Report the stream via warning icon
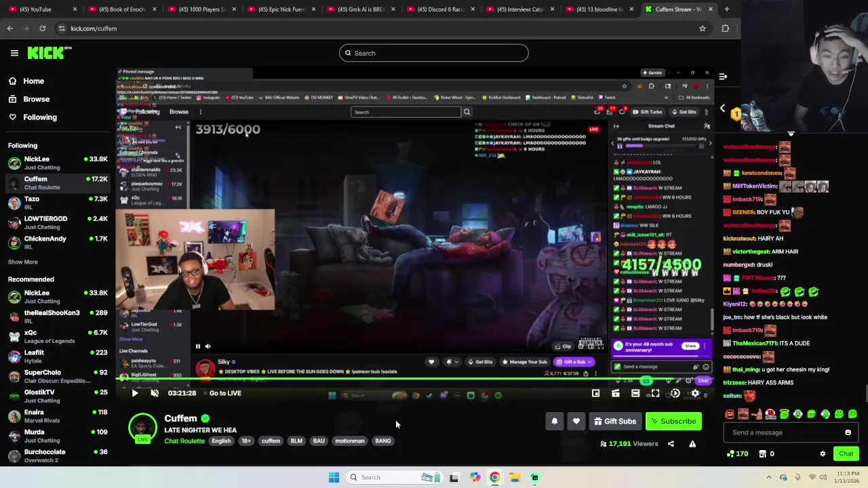This screenshot has height=488, width=868. point(692,444)
